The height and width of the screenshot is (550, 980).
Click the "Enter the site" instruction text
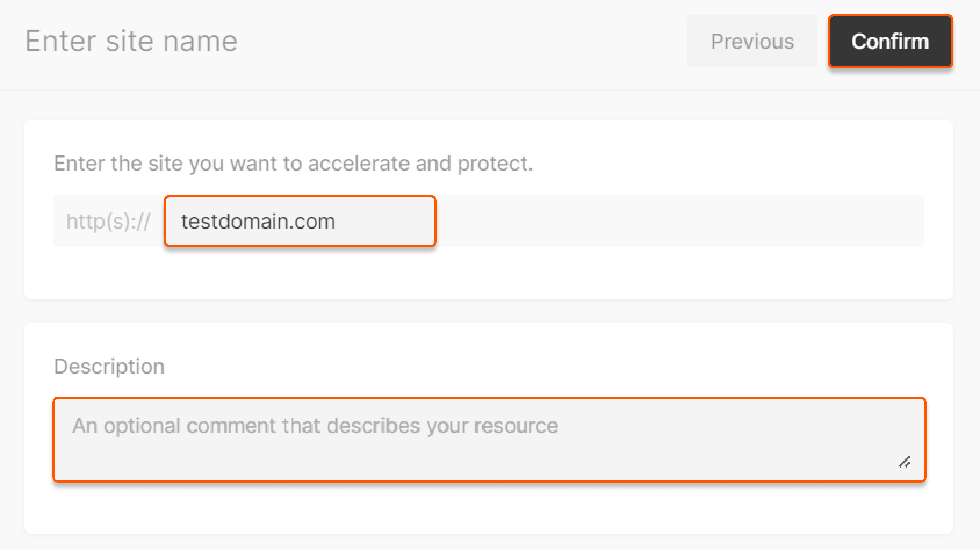293,163
